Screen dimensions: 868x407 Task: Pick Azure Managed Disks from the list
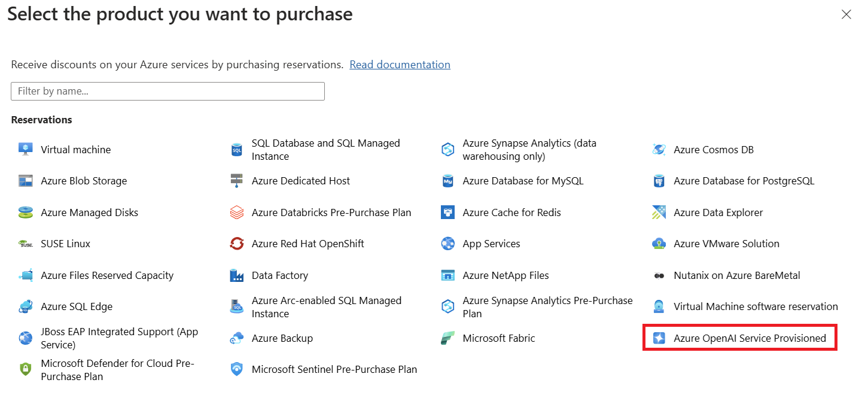tap(89, 212)
